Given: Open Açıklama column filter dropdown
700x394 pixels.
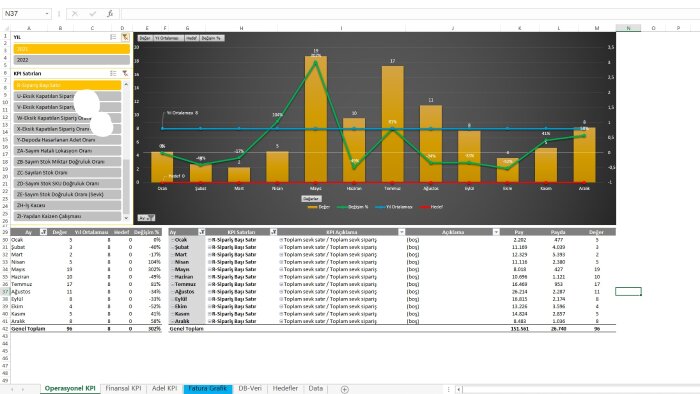Looking at the screenshot, I should point(496,232).
